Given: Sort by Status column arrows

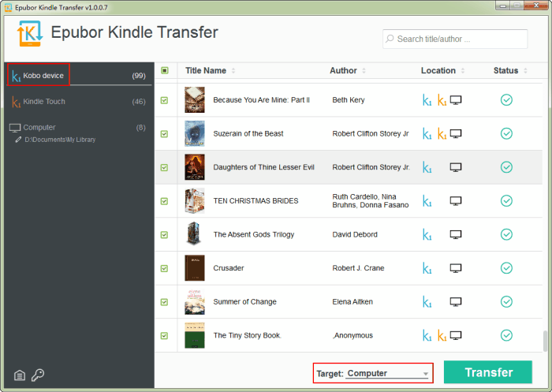Looking at the screenshot, I should point(525,71).
